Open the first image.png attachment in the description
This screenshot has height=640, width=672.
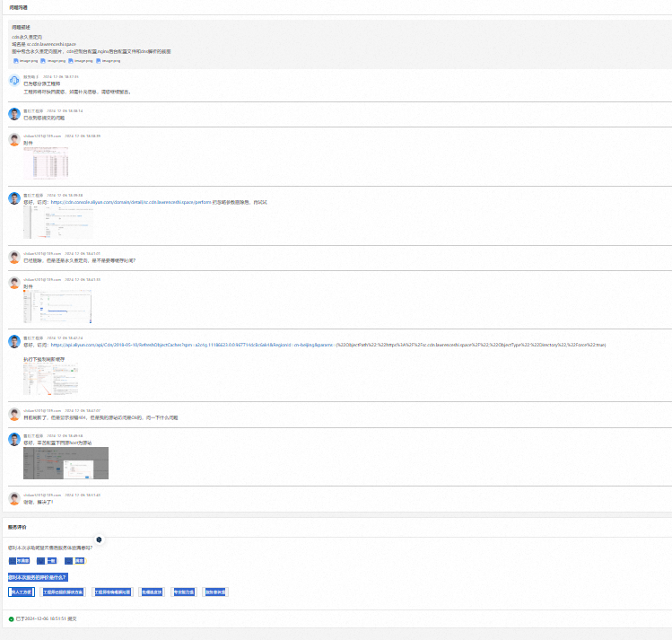(26, 61)
